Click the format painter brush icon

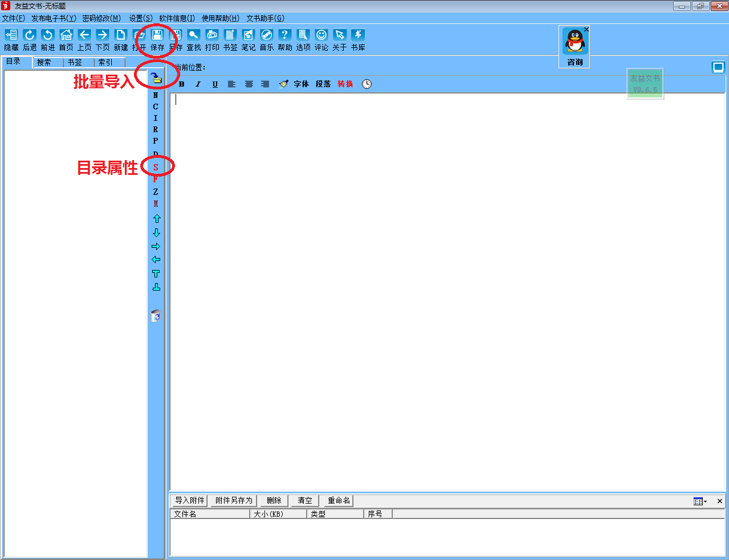283,84
